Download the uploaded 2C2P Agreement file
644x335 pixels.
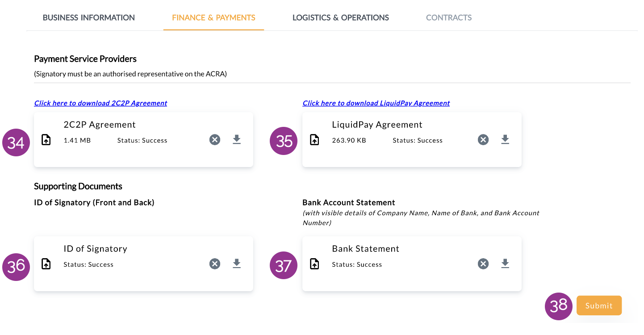[x=237, y=140]
